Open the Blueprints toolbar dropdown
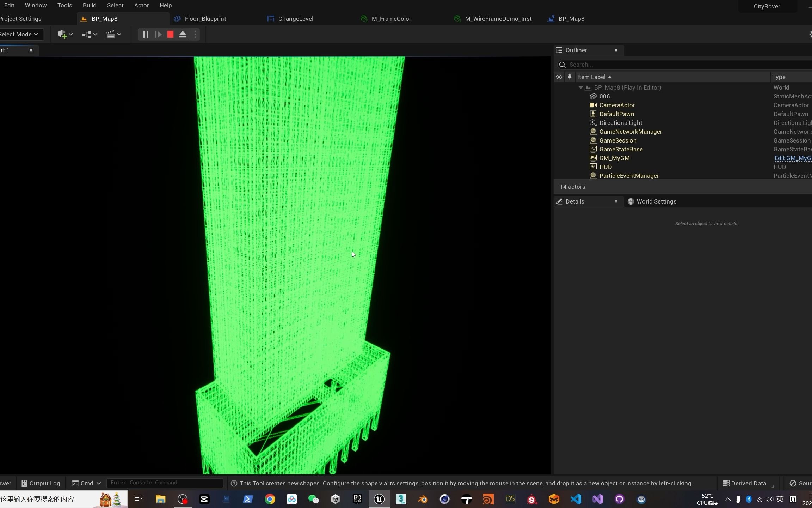 tap(89, 34)
